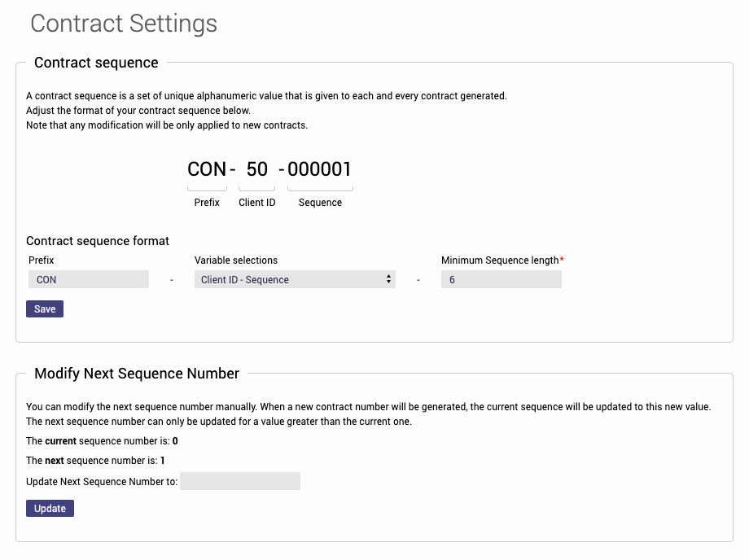
Task: Click the Client ID caption under preview
Action: tap(256, 203)
